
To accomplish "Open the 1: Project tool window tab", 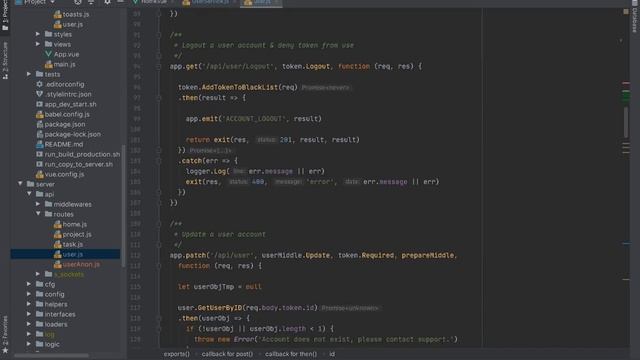I will [5, 15].
